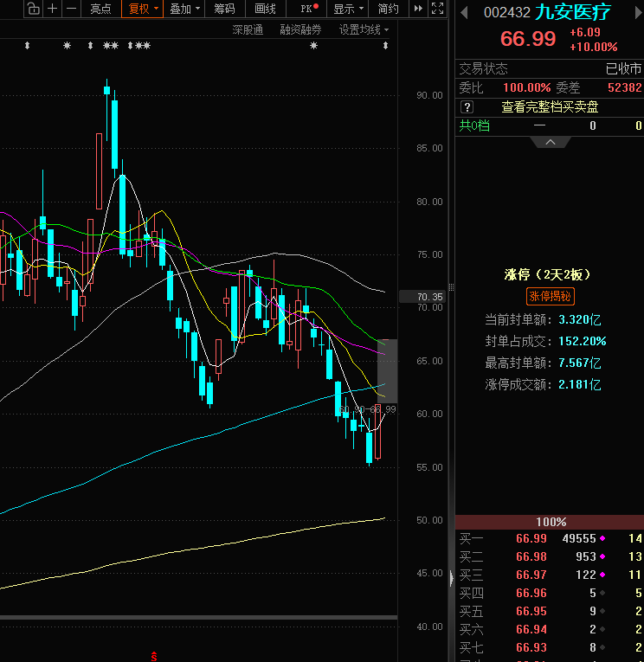Click the 70.35 price axis label
This screenshot has height=662, width=644.
[x=422, y=297]
